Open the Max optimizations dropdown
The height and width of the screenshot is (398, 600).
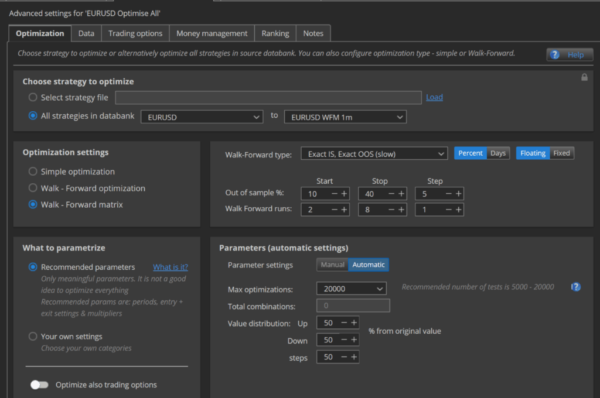tap(351, 289)
